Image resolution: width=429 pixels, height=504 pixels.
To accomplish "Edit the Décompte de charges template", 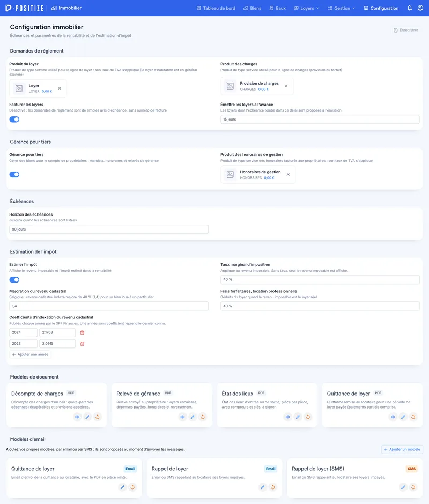I will 87,417.
